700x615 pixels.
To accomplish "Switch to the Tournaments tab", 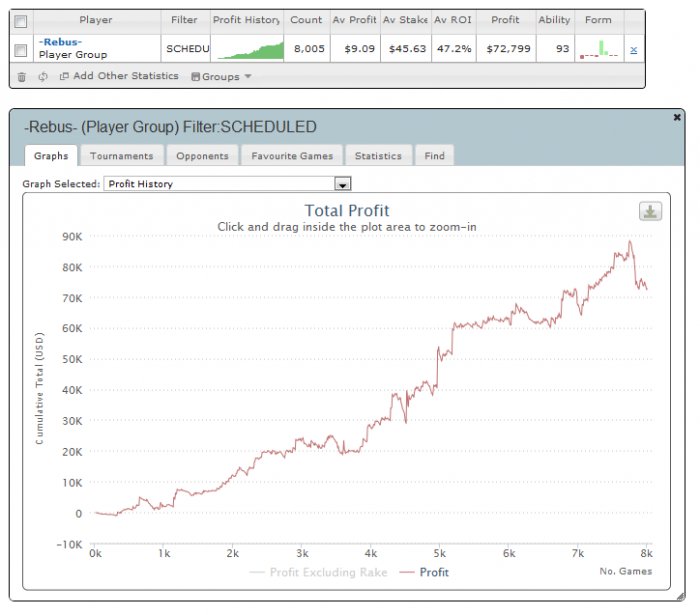I will [121, 156].
